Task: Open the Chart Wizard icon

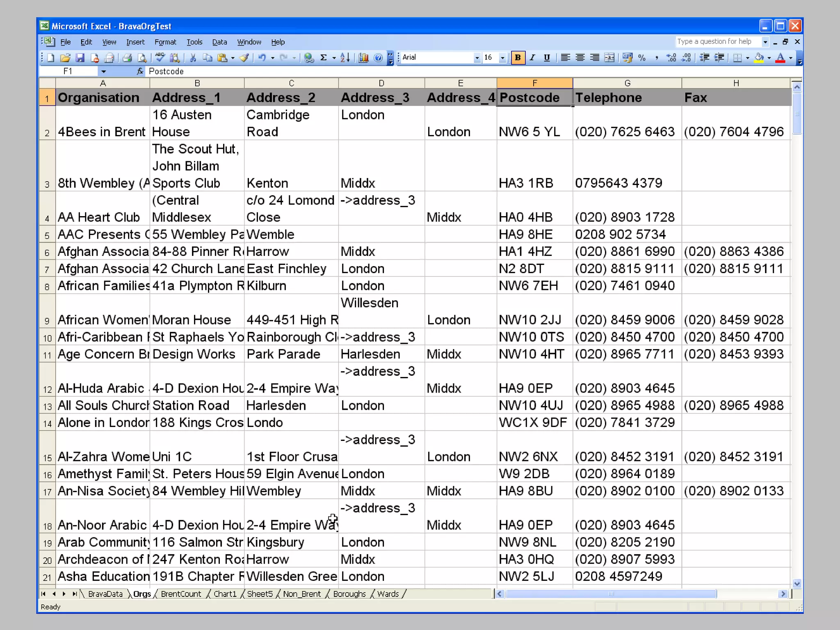Action: pos(363,58)
